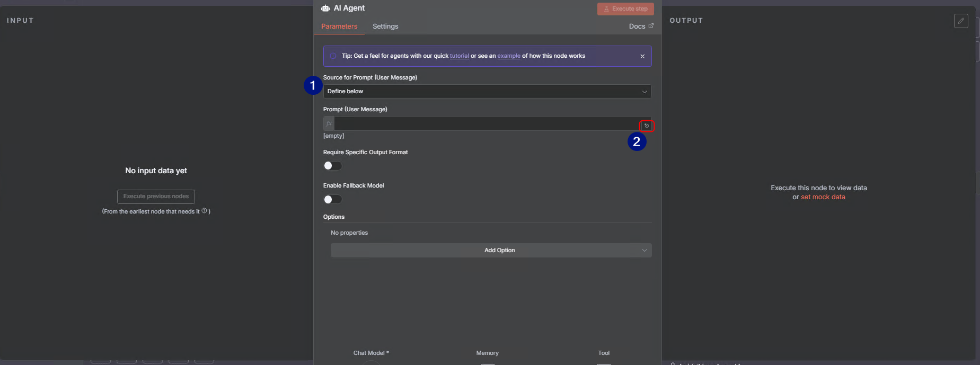Open the example link in tip
This screenshot has height=365, width=980.
tap(508, 56)
